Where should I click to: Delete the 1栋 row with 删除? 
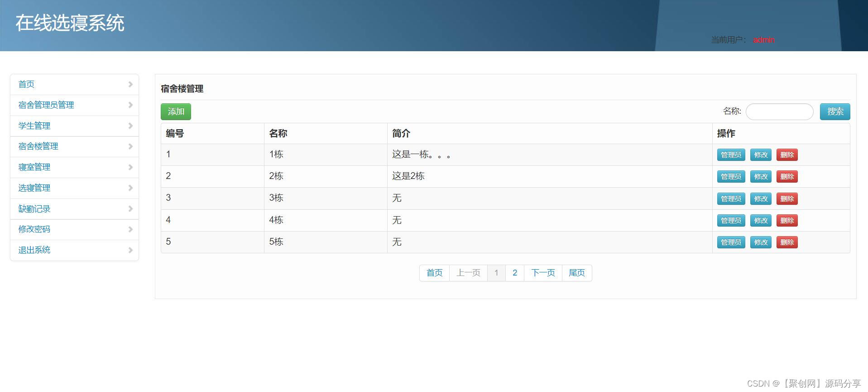coord(787,155)
